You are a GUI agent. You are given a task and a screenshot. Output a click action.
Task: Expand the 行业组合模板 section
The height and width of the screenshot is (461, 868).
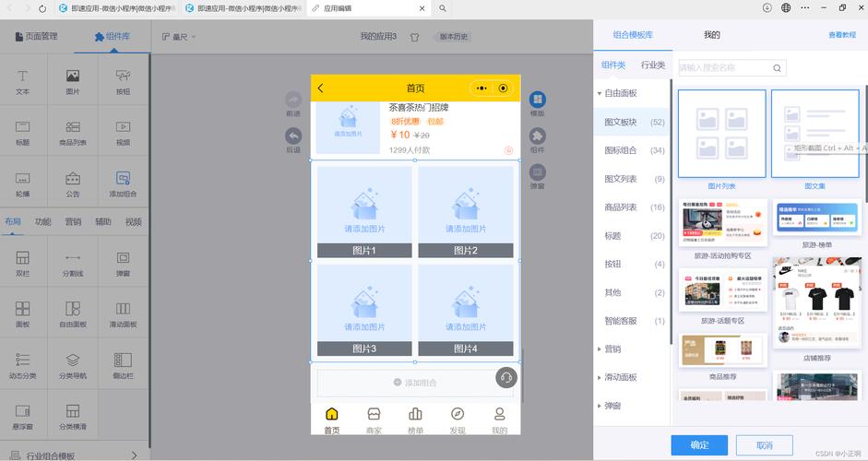point(74,455)
